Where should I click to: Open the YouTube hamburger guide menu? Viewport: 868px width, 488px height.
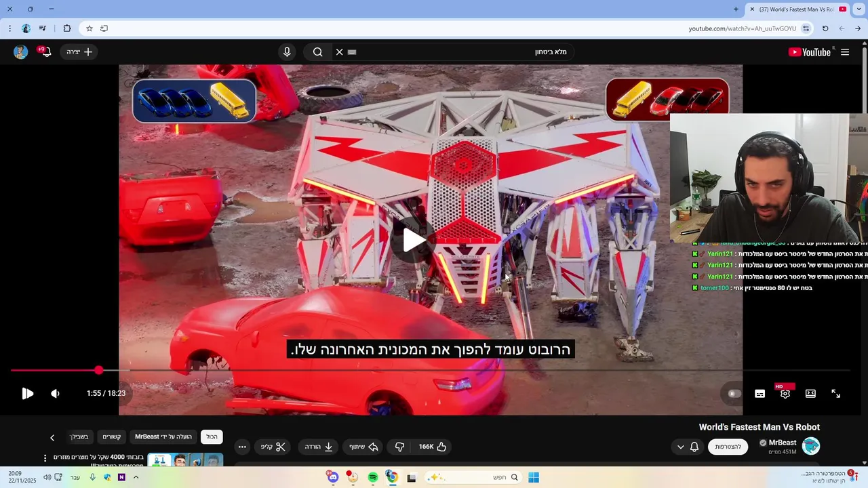pos(845,52)
